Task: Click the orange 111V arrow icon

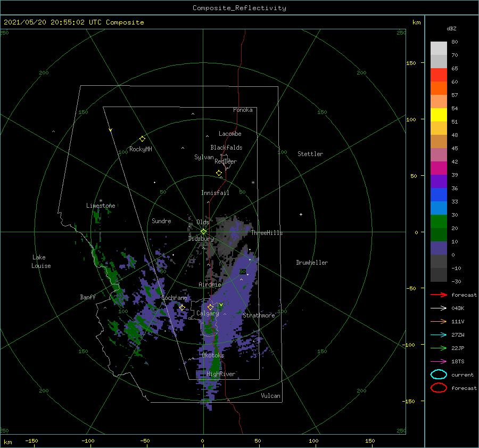Action: pyautogui.click(x=439, y=321)
